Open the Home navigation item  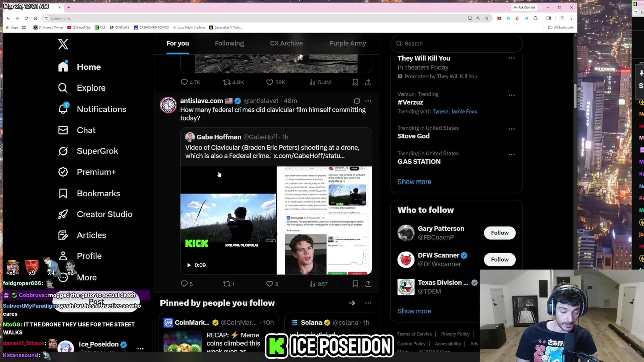pos(79,67)
